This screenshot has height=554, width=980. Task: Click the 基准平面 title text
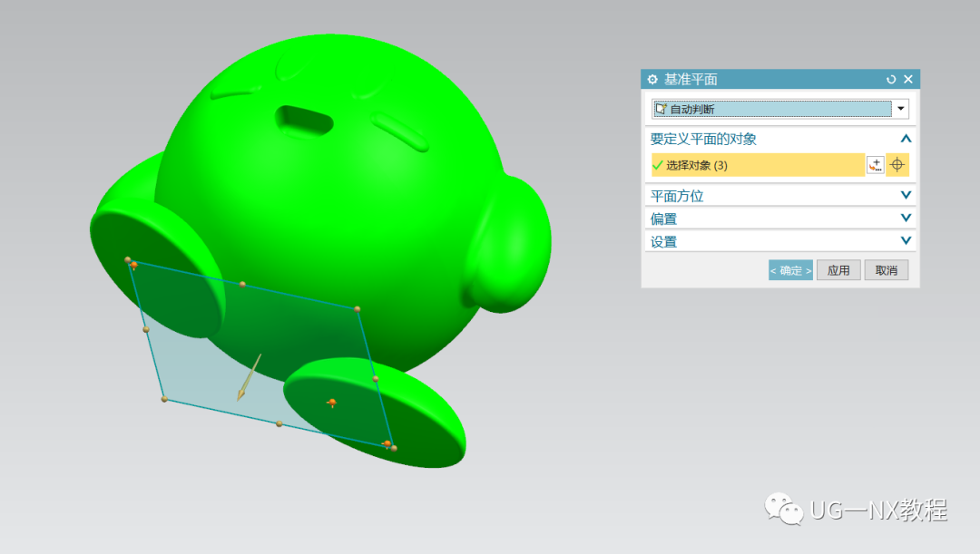point(690,79)
